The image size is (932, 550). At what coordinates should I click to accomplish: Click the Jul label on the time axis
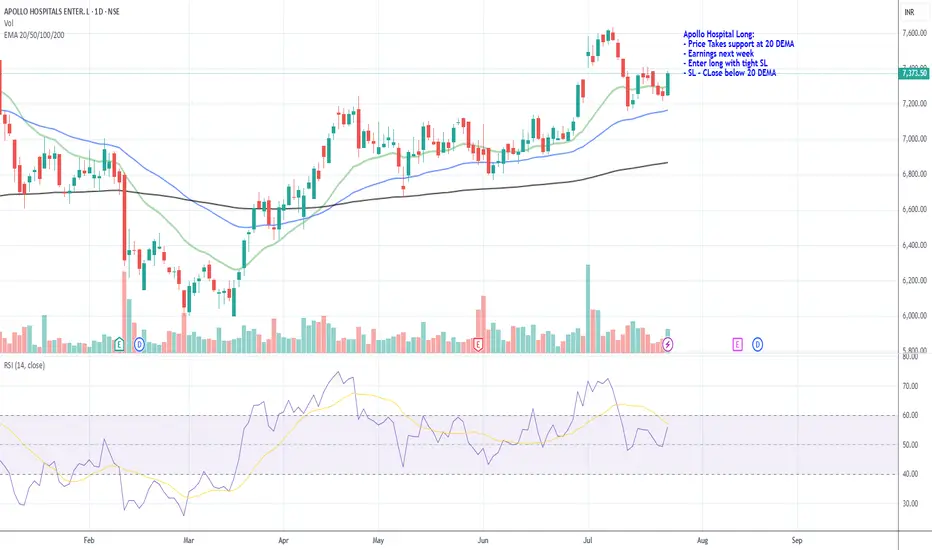[x=588, y=540]
